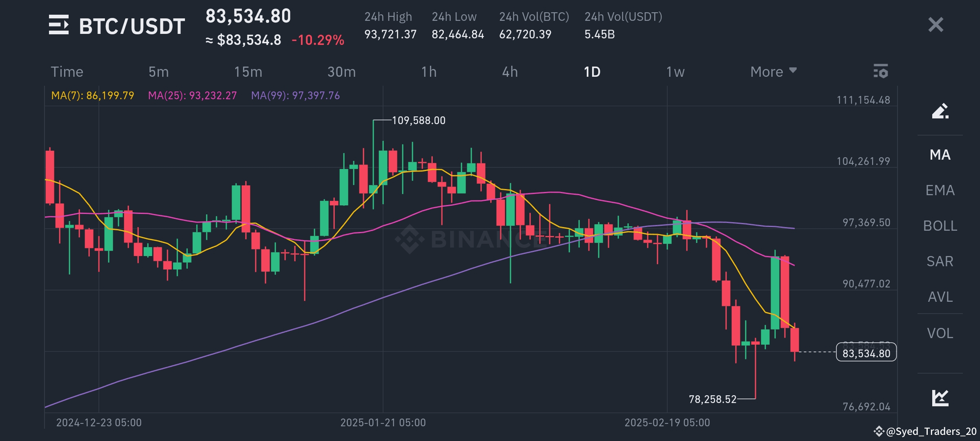Show the VOL volume sub-indicator

pos(940,333)
